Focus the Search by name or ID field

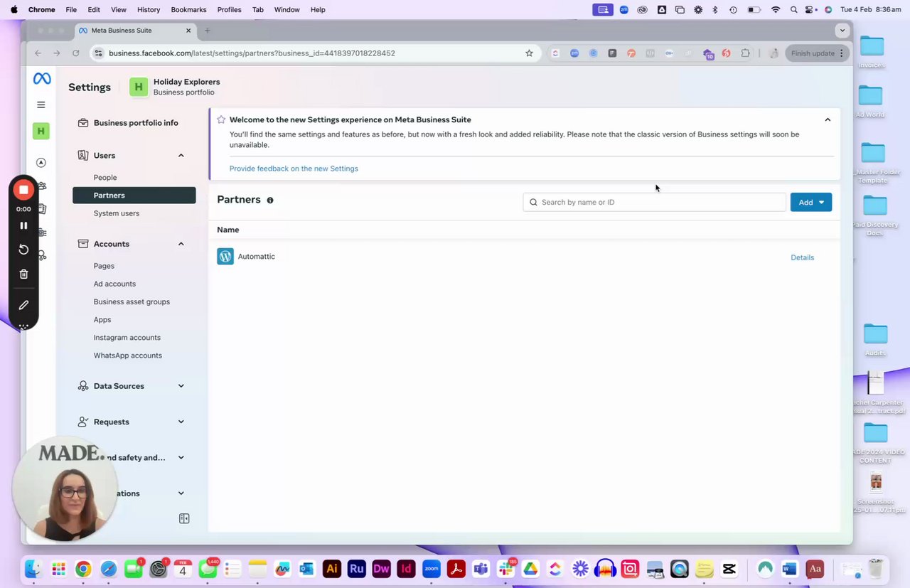tap(654, 202)
